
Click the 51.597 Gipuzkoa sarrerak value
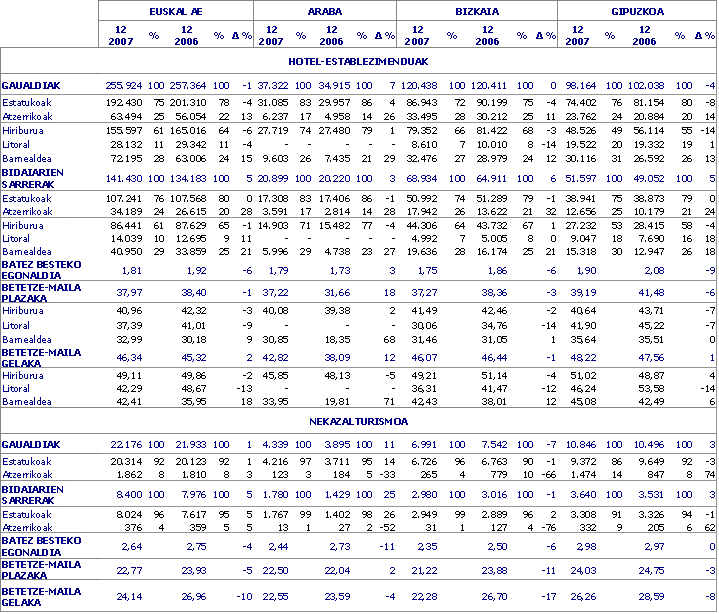click(591, 176)
